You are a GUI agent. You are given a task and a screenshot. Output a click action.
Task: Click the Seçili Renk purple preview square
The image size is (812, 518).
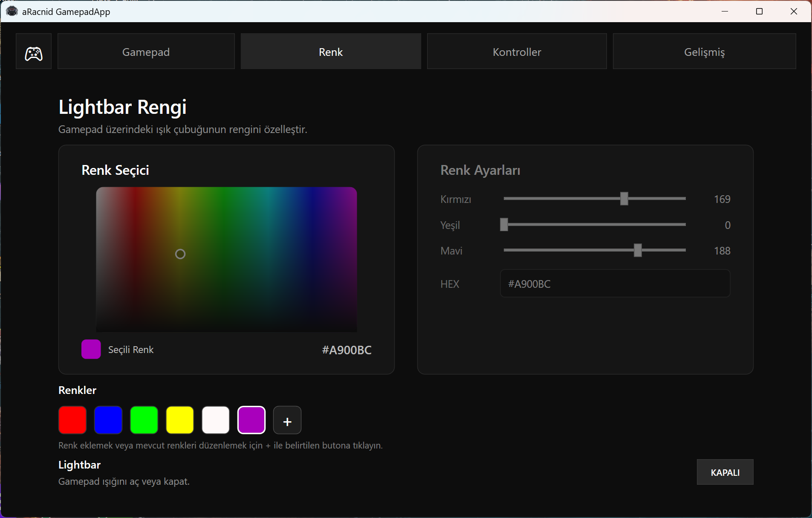click(x=91, y=349)
